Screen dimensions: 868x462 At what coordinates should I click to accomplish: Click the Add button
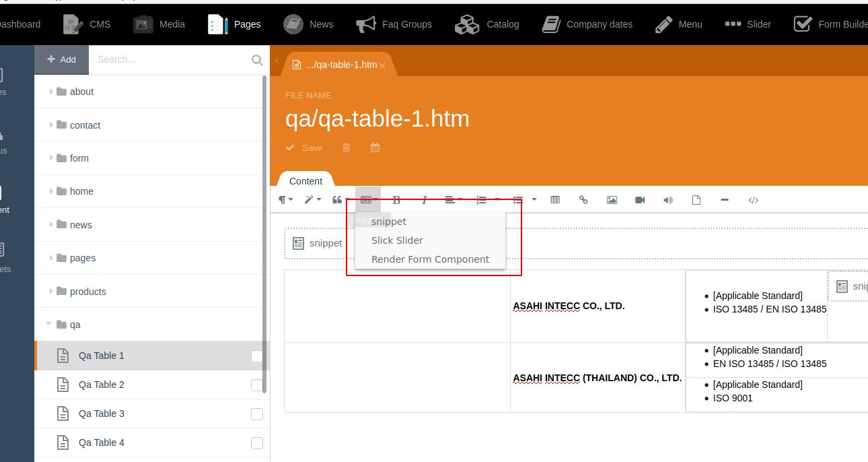[61, 59]
